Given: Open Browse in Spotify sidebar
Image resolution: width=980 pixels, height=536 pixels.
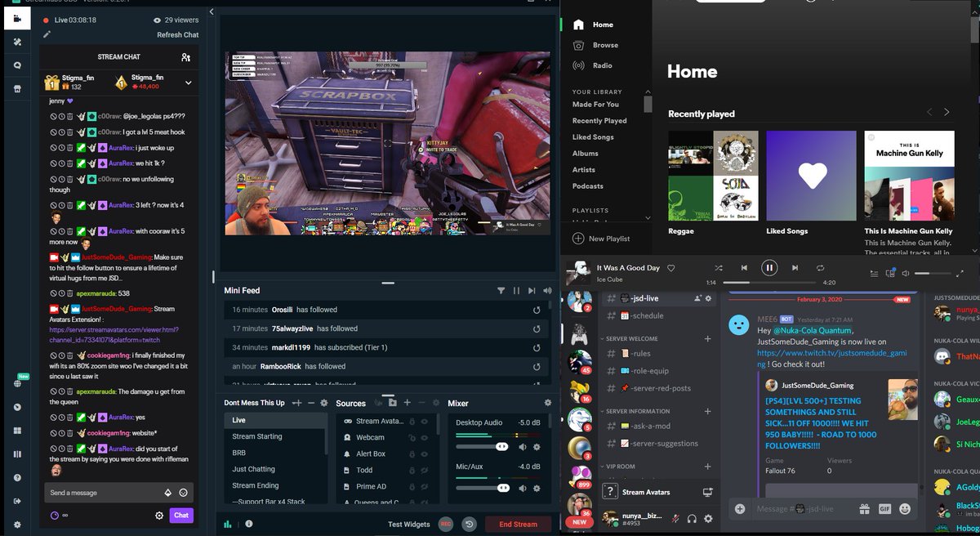Looking at the screenshot, I should tap(605, 45).
